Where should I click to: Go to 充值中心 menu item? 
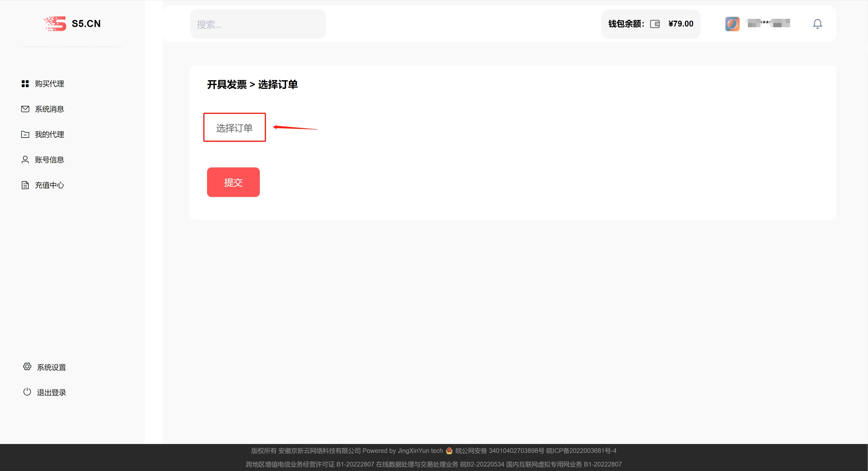(x=50, y=185)
